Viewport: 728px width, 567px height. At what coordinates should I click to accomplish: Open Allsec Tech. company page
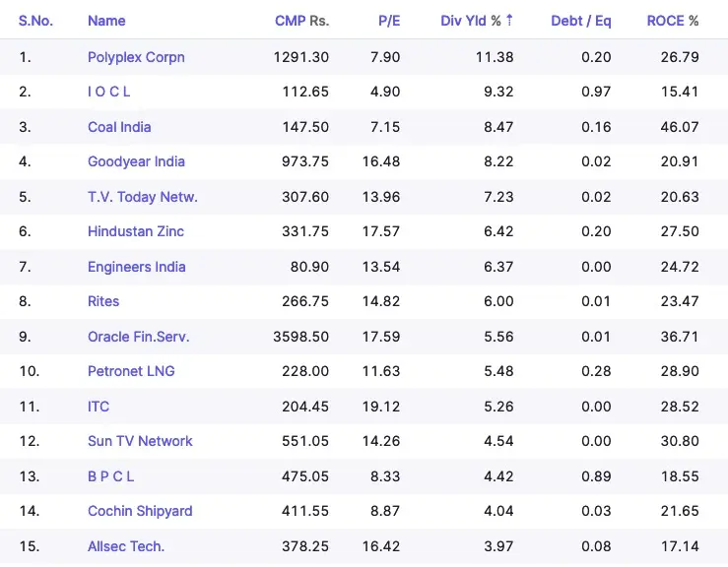pos(126,546)
